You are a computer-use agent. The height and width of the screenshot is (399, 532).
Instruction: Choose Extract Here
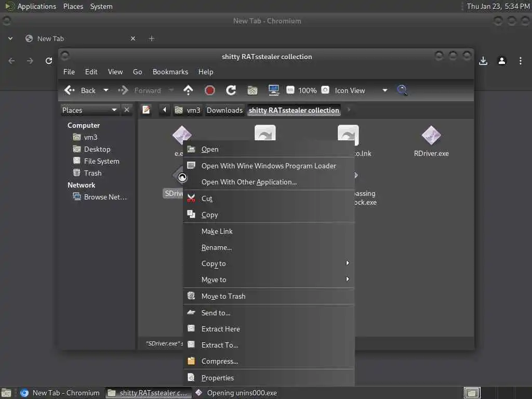(x=269, y=329)
